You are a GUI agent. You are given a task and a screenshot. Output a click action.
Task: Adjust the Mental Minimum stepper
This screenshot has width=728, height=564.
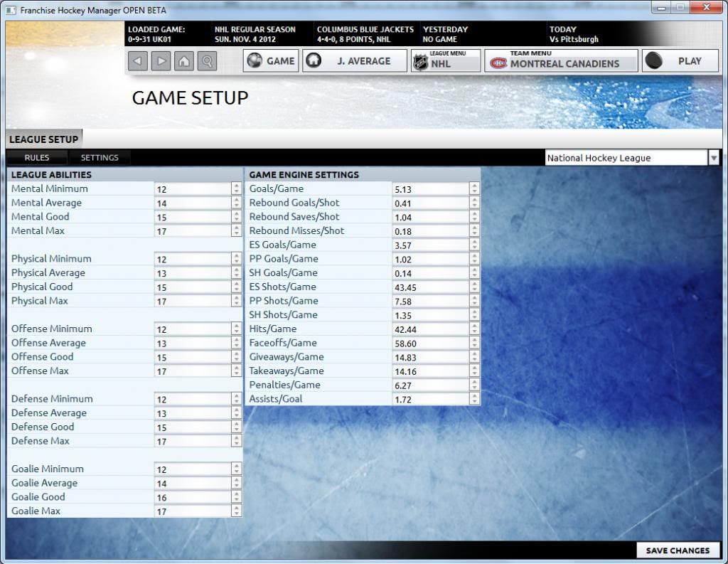pyautogui.click(x=237, y=188)
